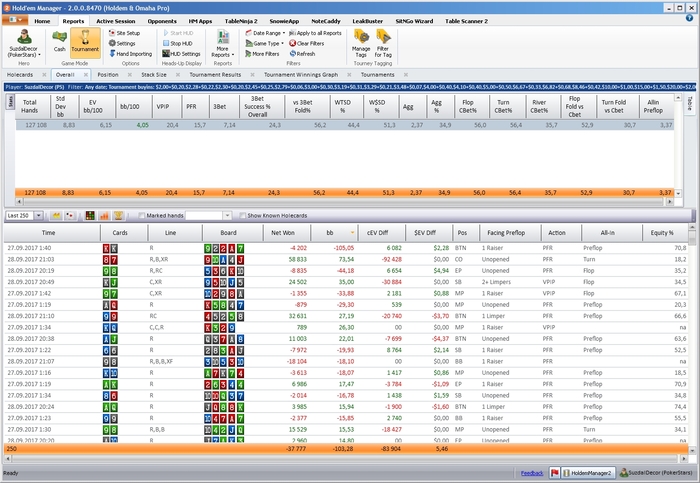Open the Home ribbon tab
The height and width of the screenshot is (483, 700).
pyautogui.click(x=42, y=21)
